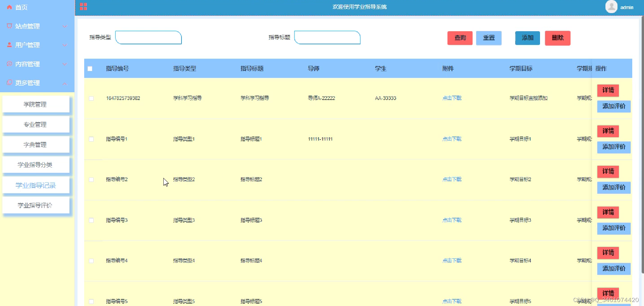Check the 指导编号1 row checkbox
The image size is (644, 306).
pyautogui.click(x=91, y=139)
